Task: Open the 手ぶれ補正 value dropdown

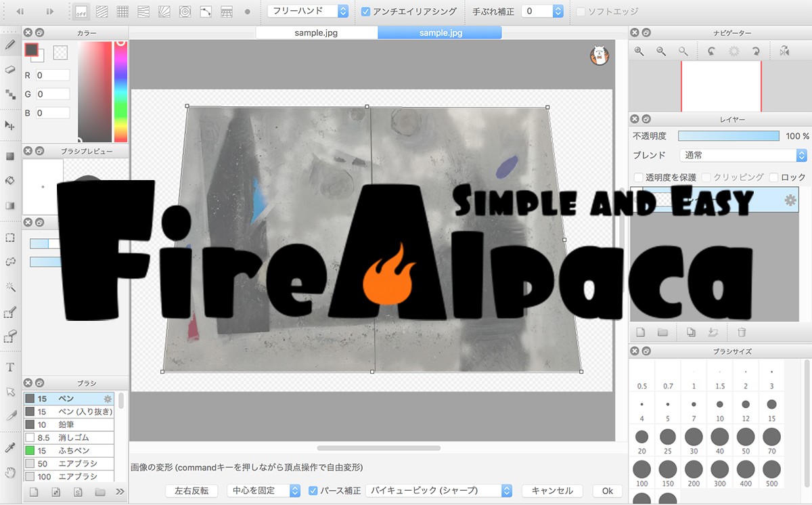Action: coord(543,12)
